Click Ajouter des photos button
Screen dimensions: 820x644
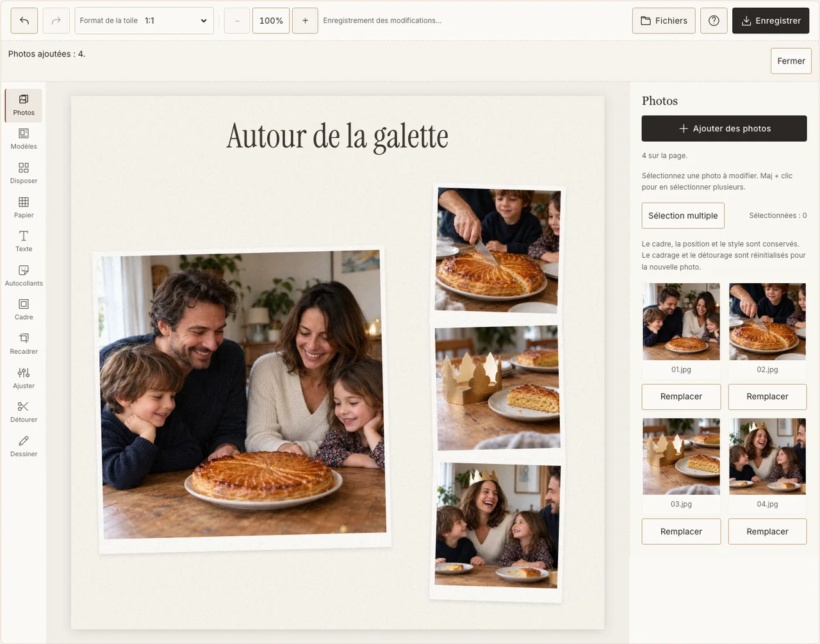[x=724, y=128]
